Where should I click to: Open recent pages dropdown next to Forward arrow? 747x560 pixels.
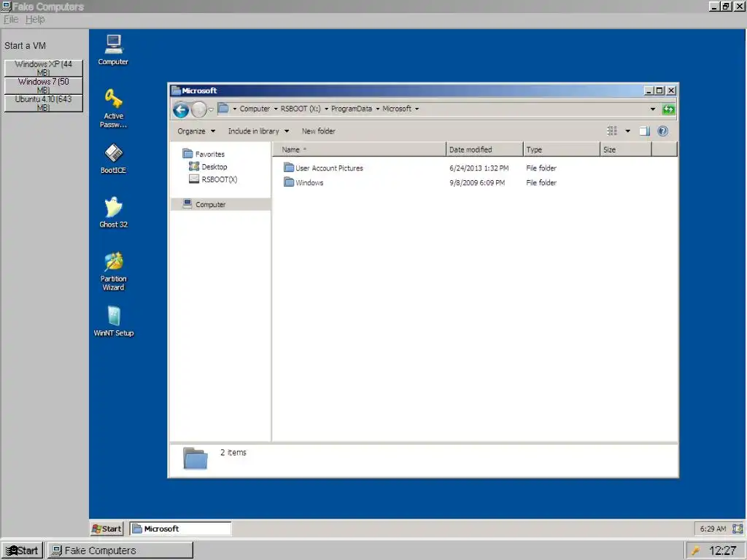(x=211, y=109)
